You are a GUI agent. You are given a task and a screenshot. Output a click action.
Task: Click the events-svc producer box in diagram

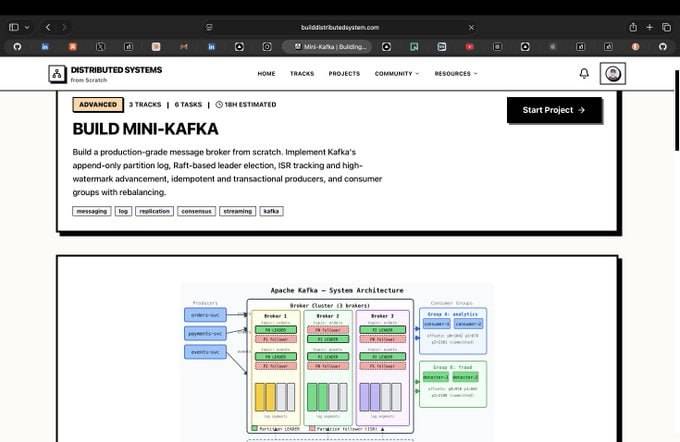click(x=205, y=352)
